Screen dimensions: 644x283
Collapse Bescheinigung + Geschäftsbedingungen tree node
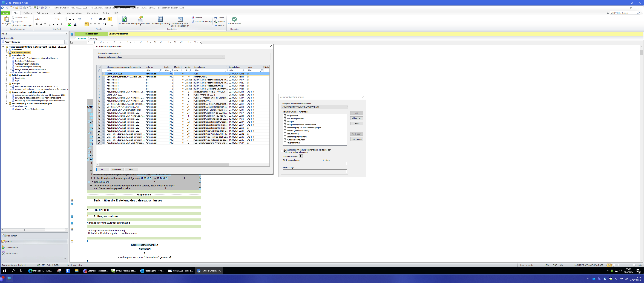(7, 103)
